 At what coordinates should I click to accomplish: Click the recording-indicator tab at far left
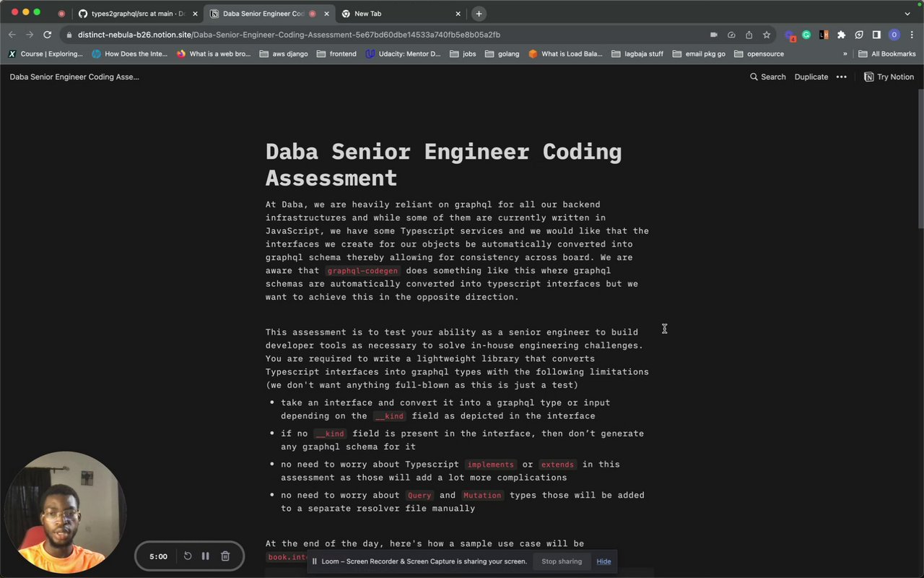click(61, 14)
